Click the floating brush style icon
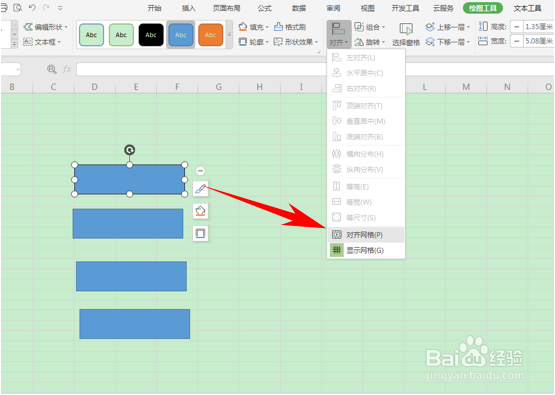This screenshot has height=395, width=555. (200, 189)
